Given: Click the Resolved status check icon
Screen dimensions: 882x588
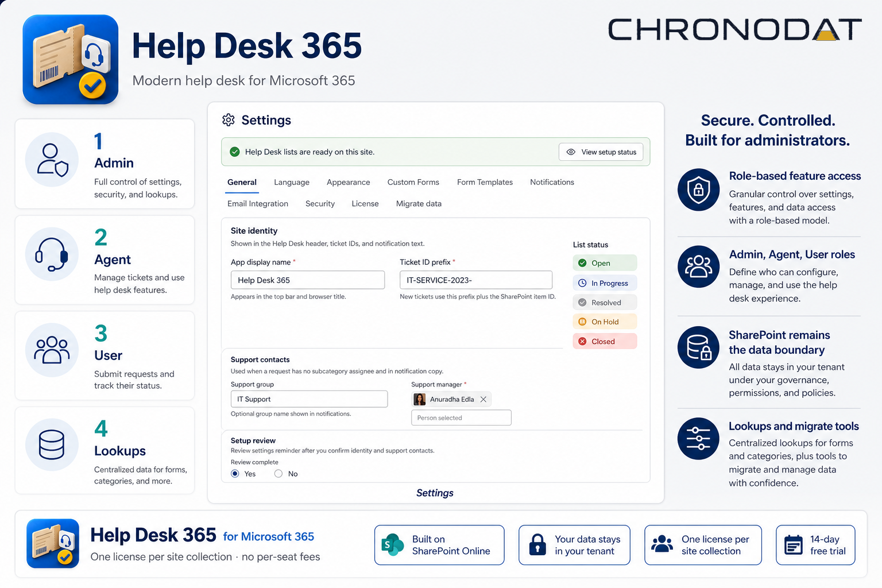Looking at the screenshot, I should (x=582, y=303).
